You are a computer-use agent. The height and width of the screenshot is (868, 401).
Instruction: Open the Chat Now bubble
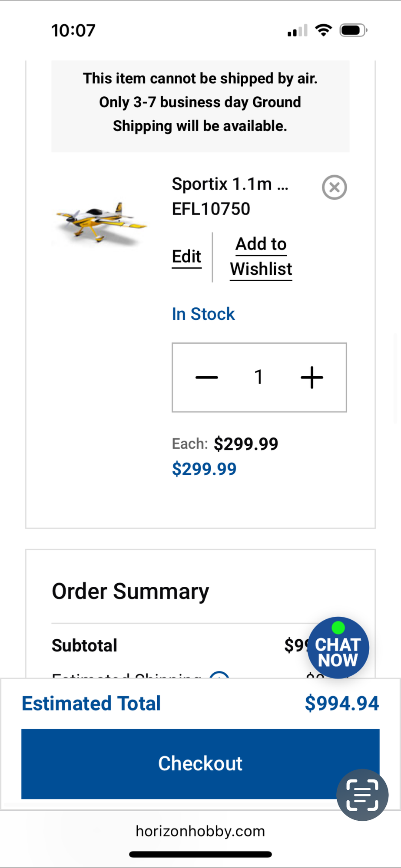(338, 648)
